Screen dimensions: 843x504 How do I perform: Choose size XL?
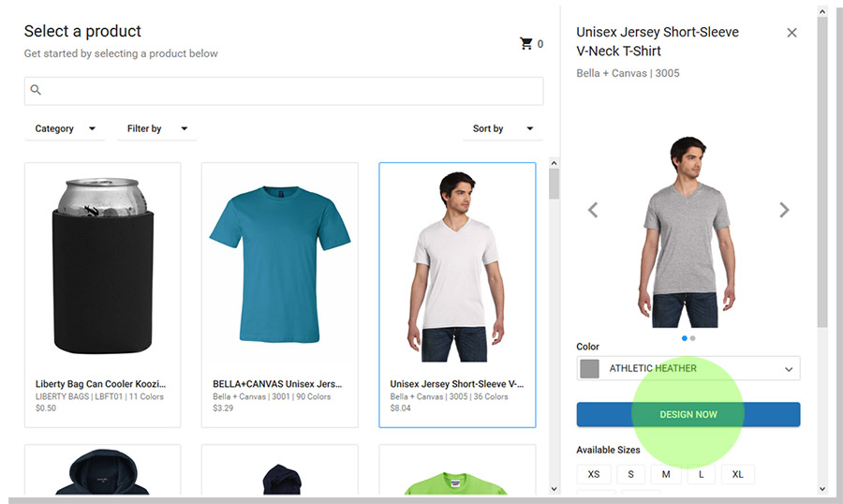pos(737,474)
